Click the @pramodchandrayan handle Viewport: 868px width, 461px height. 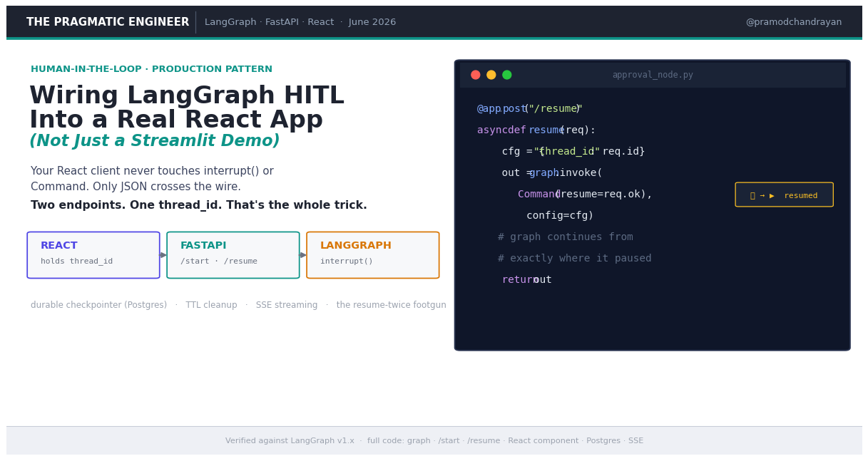point(794,22)
